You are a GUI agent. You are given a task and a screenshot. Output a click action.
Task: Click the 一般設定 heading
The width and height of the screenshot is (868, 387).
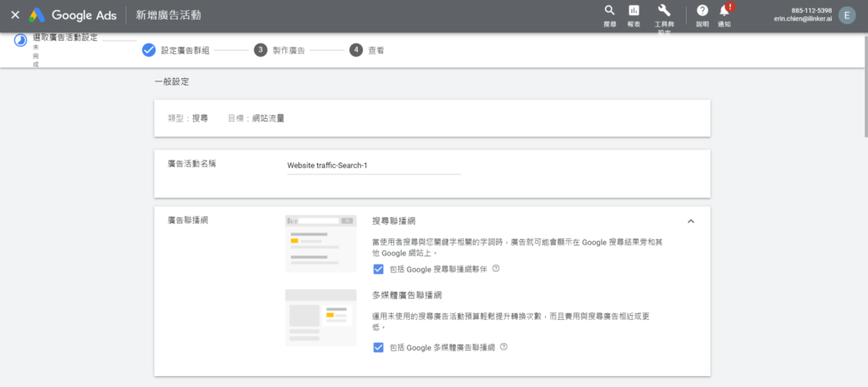click(x=171, y=82)
